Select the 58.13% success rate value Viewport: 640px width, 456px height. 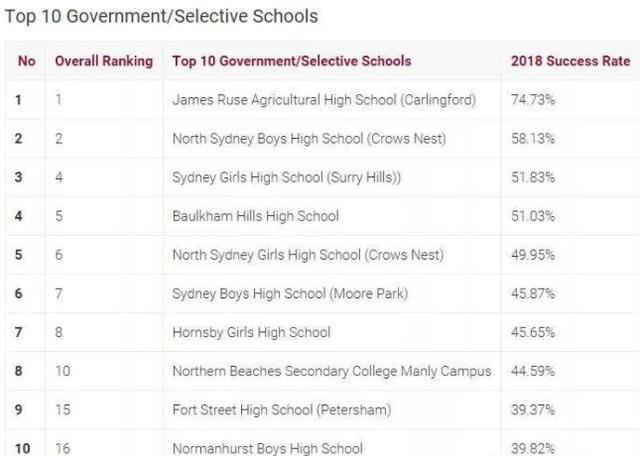(x=533, y=138)
